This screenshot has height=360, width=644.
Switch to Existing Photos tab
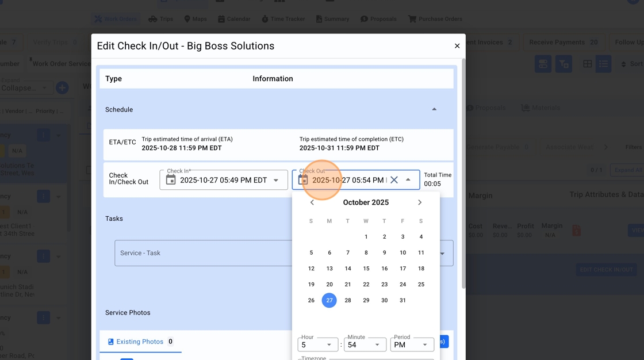[x=140, y=342]
